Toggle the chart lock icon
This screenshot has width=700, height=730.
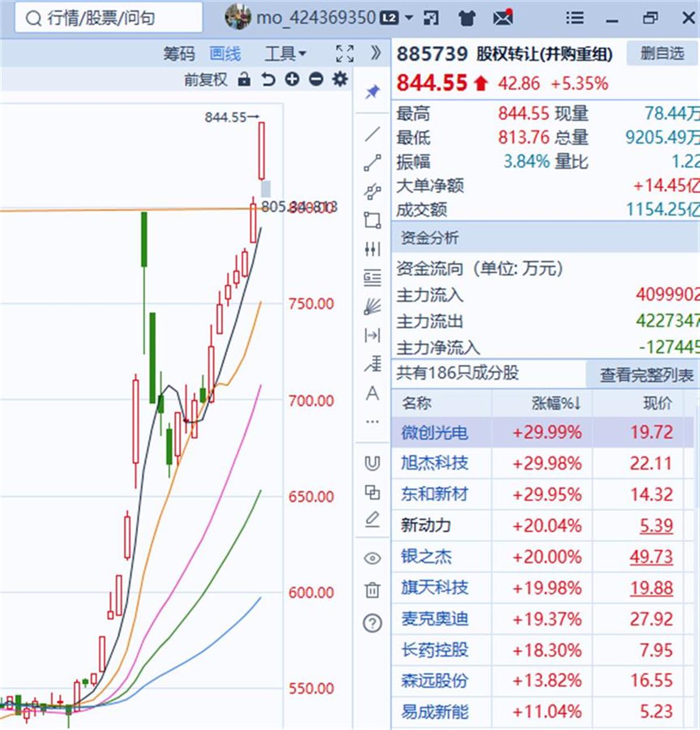244,79
